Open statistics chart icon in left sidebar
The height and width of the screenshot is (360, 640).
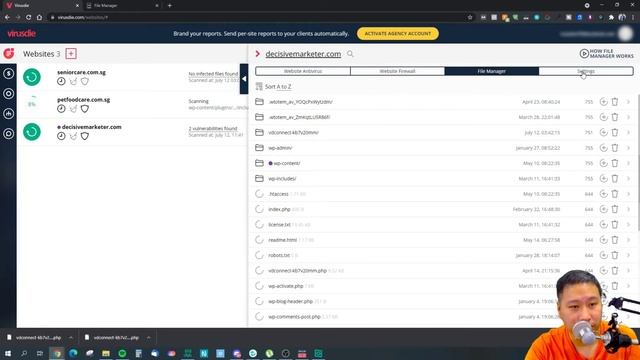click(9, 113)
